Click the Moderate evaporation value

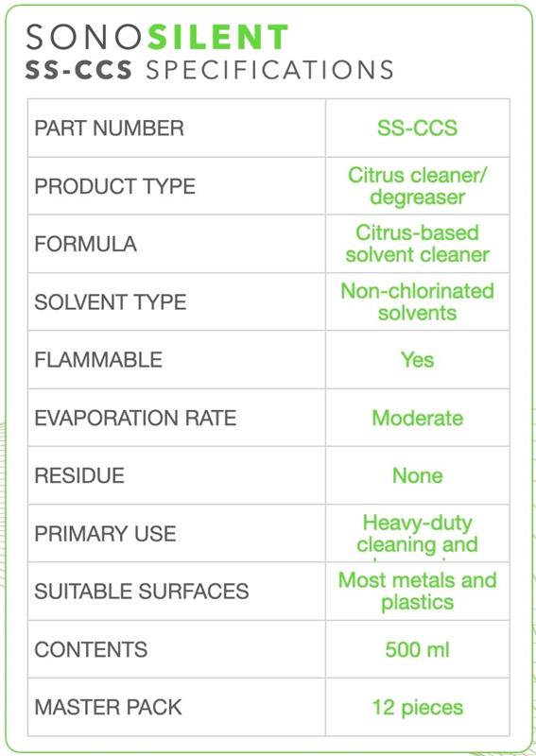pyautogui.click(x=417, y=418)
